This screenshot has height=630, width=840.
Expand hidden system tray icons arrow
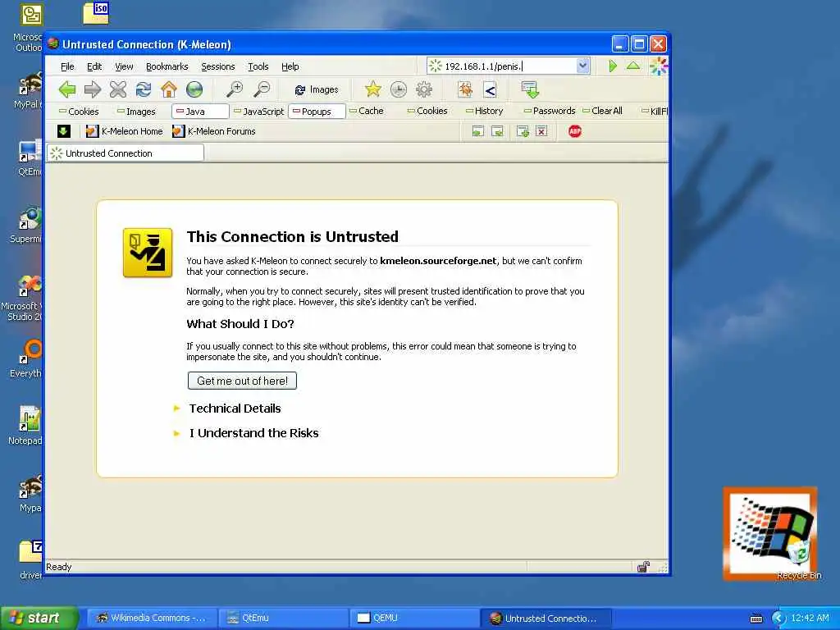pos(778,619)
